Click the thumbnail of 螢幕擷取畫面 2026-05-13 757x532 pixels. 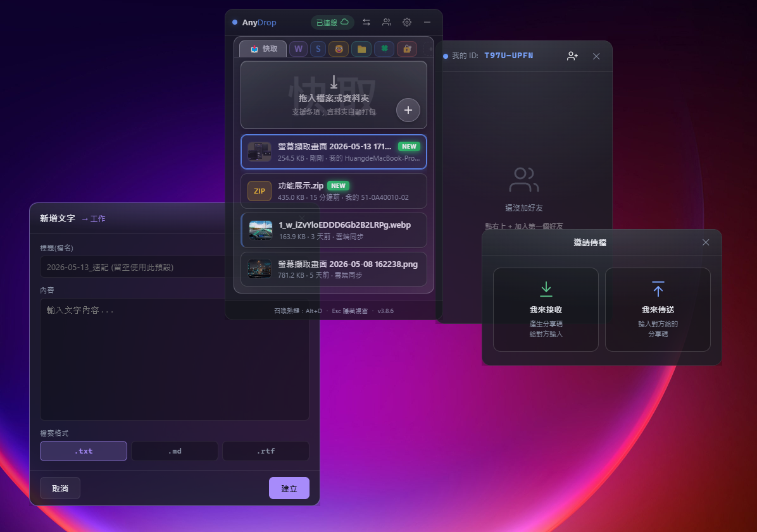260,152
